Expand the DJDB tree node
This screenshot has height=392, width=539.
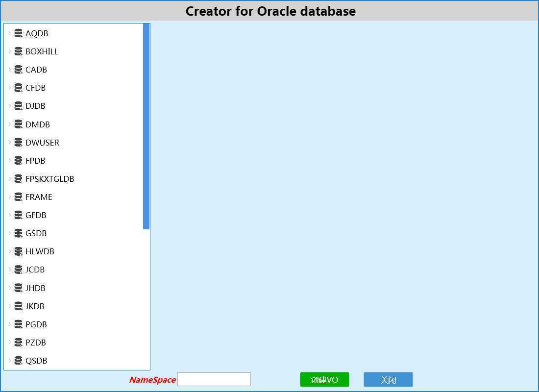[x=10, y=106]
